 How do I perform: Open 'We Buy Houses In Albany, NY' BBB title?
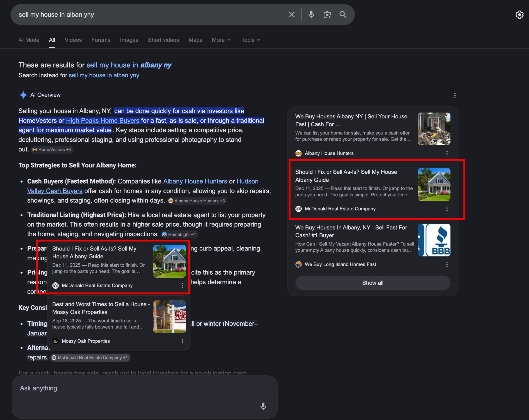point(351,232)
